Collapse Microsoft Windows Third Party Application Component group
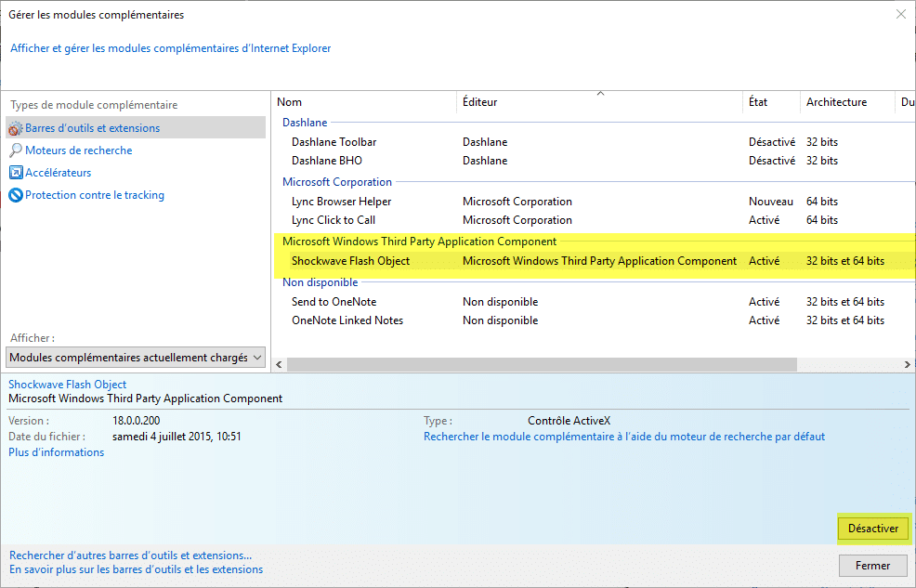This screenshot has width=916, height=588. (x=419, y=242)
